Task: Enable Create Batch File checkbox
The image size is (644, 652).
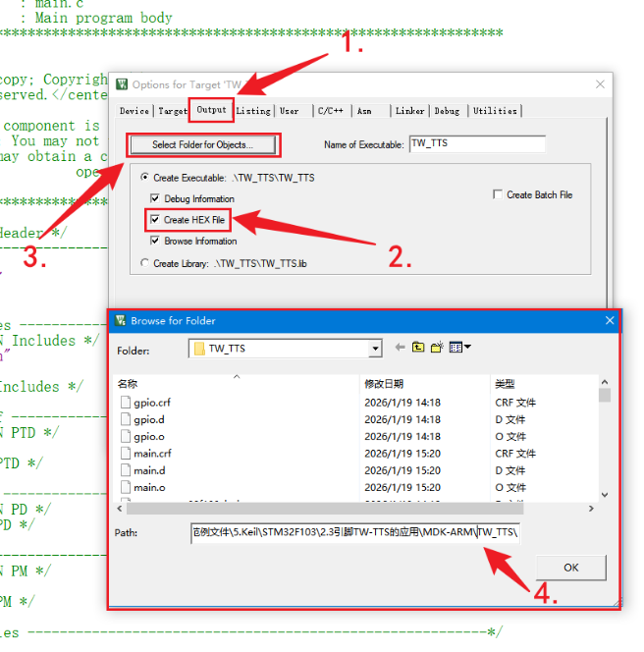Action: coord(498,194)
